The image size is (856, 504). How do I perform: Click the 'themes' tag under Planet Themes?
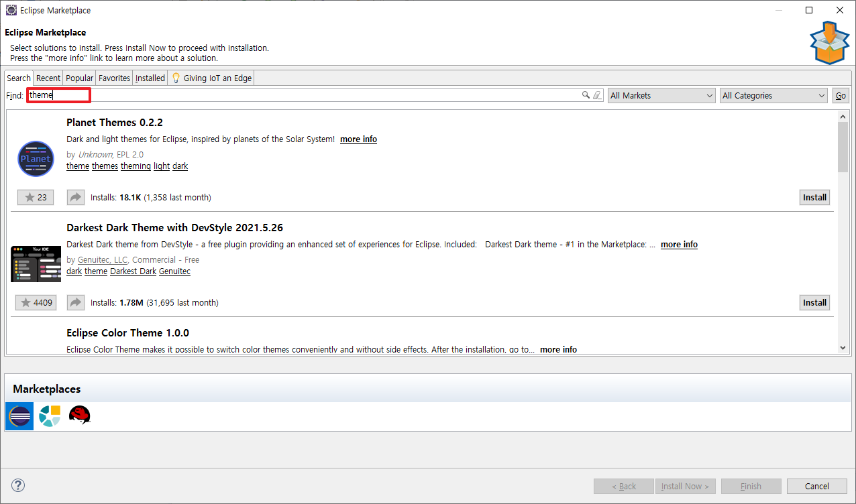point(105,166)
